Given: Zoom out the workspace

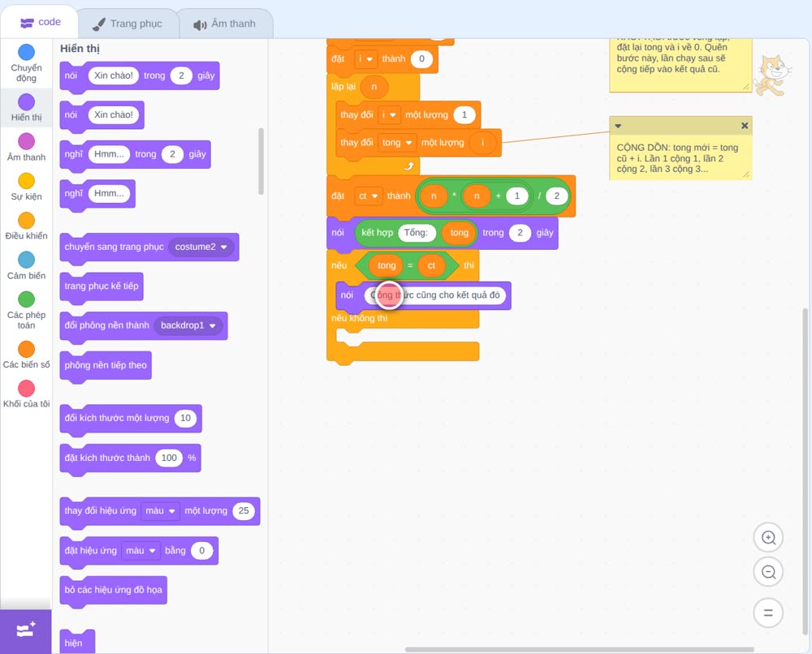Looking at the screenshot, I should click(768, 572).
